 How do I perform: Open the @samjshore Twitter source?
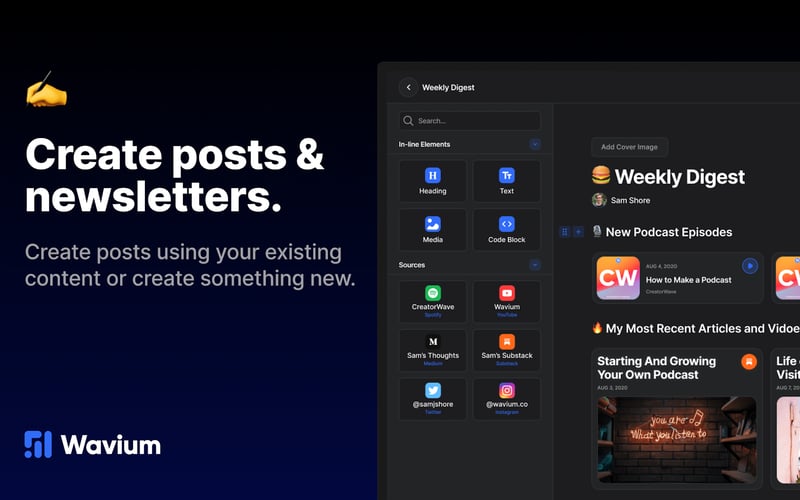[433, 399]
